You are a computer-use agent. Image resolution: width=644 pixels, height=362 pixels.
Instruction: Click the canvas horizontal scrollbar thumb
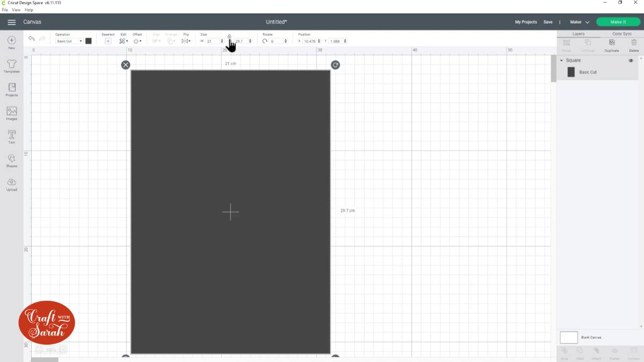(45, 359)
